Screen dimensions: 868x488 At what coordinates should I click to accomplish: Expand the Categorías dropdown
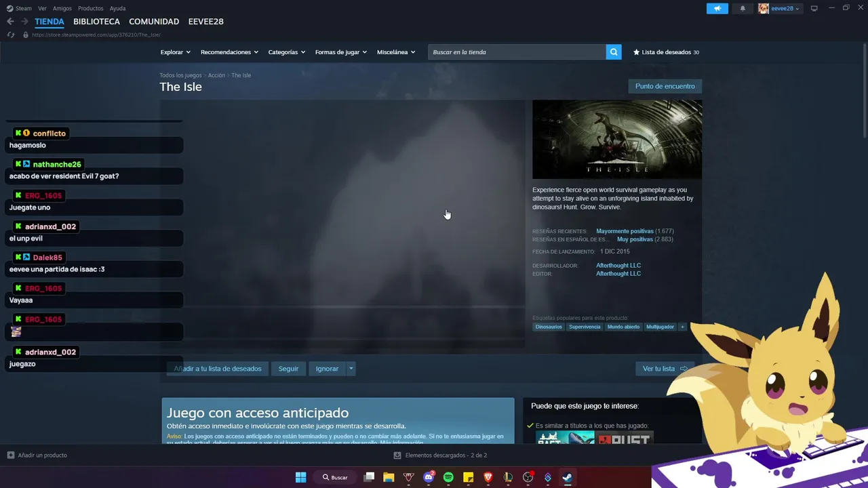point(287,52)
